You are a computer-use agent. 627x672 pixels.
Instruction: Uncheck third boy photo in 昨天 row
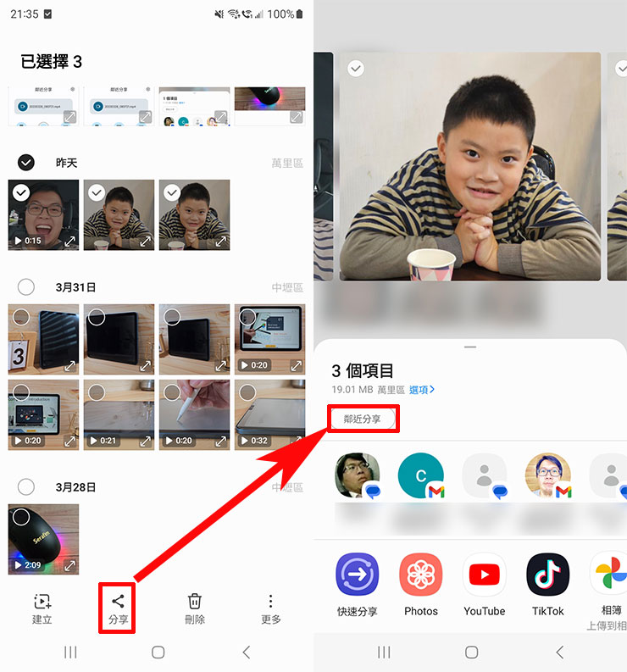tap(172, 193)
